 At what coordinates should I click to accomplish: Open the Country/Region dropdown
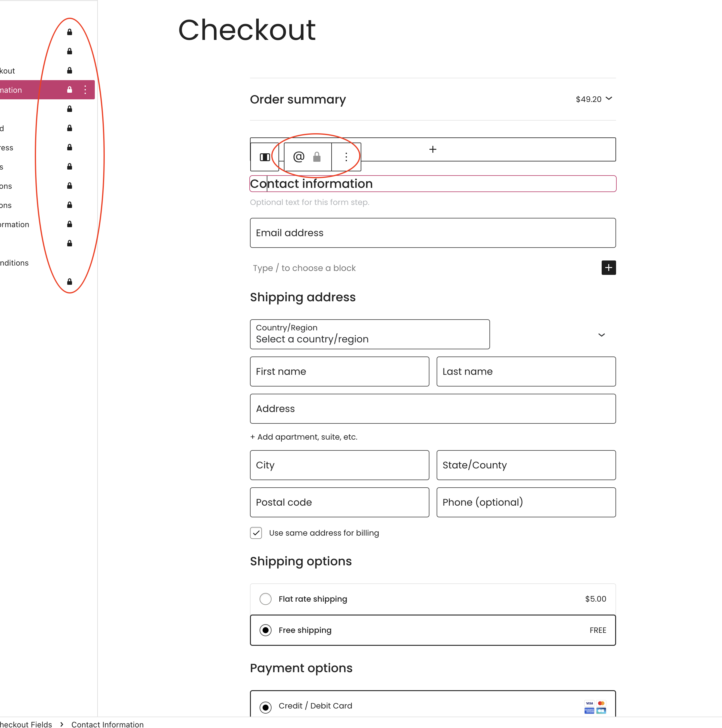click(x=369, y=334)
